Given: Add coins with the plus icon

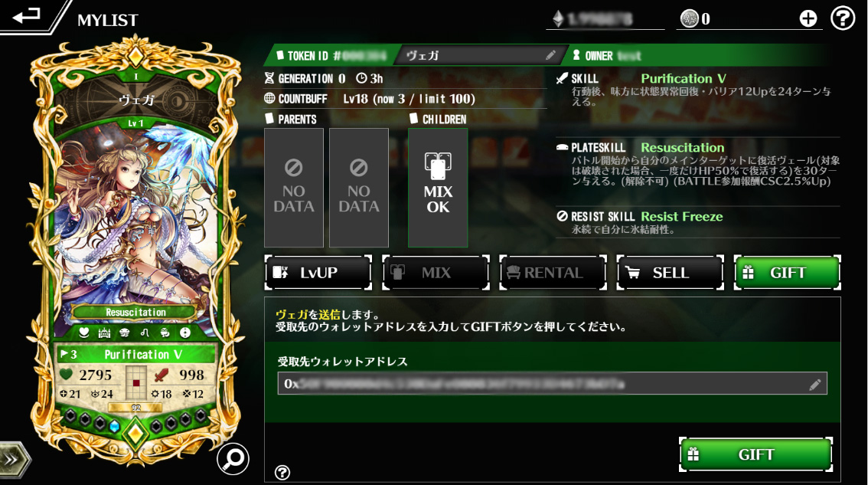Looking at the screenshot, I should pyautogui.click(x=808, y=19).
